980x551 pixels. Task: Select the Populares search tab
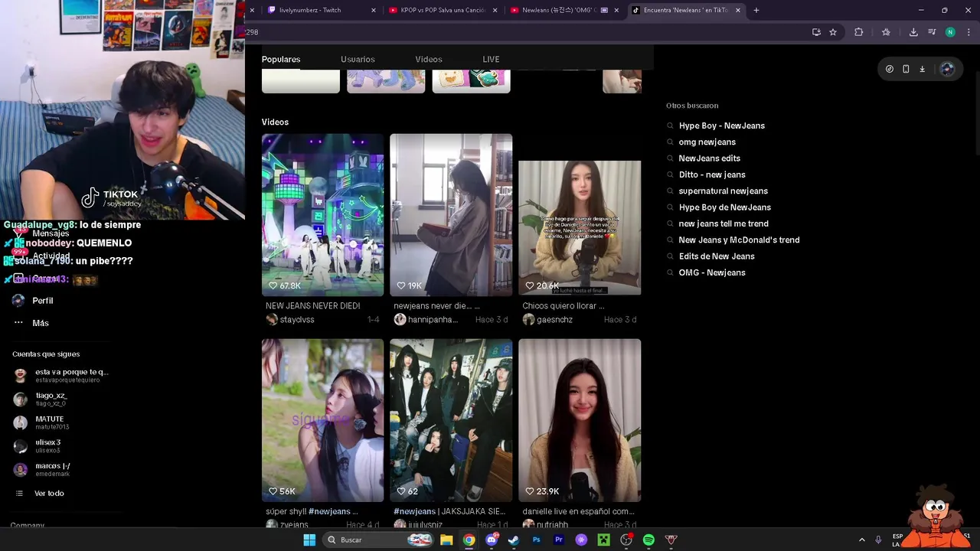click(x=281, y=59)
